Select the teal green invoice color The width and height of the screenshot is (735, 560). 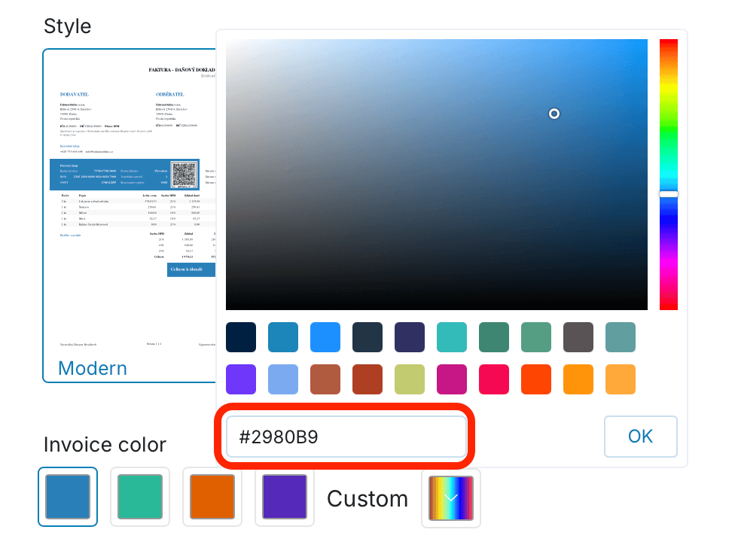click(140, 497)
